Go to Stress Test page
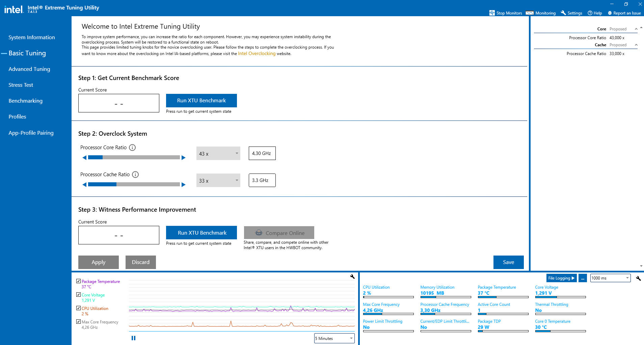The width and height of the screenshot is (644, 345). pyautogui.click(x=21, y=85)
